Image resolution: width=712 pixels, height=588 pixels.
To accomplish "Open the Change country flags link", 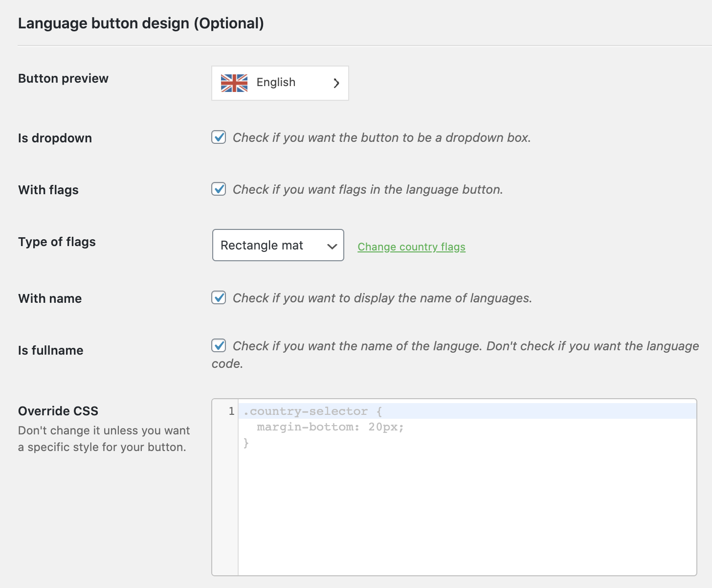I will coord(411,247).
